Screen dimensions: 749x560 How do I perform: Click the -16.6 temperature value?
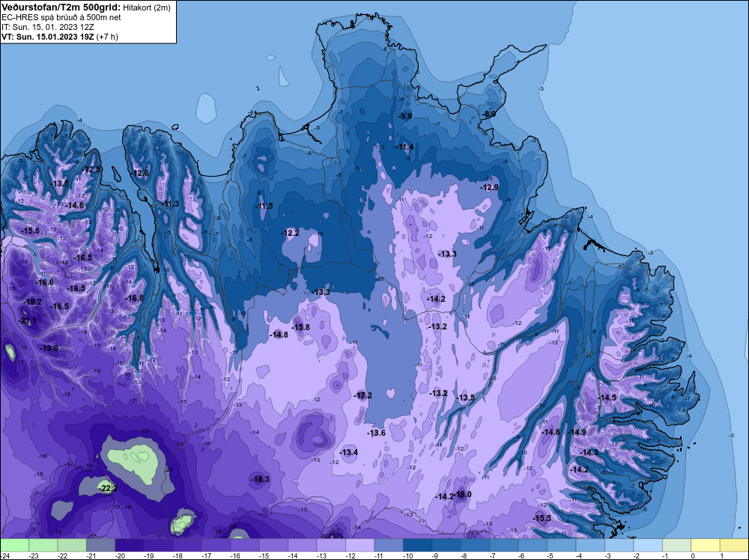(x=45, y=282)
